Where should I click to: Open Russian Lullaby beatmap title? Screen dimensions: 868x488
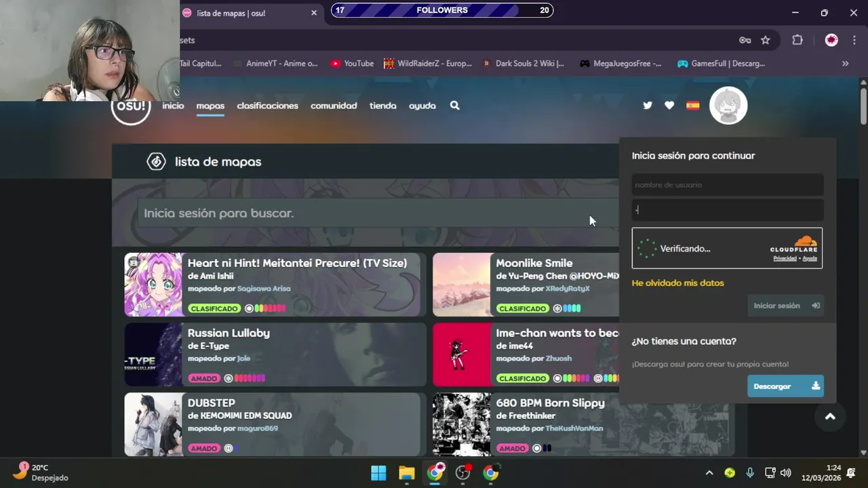229,333
